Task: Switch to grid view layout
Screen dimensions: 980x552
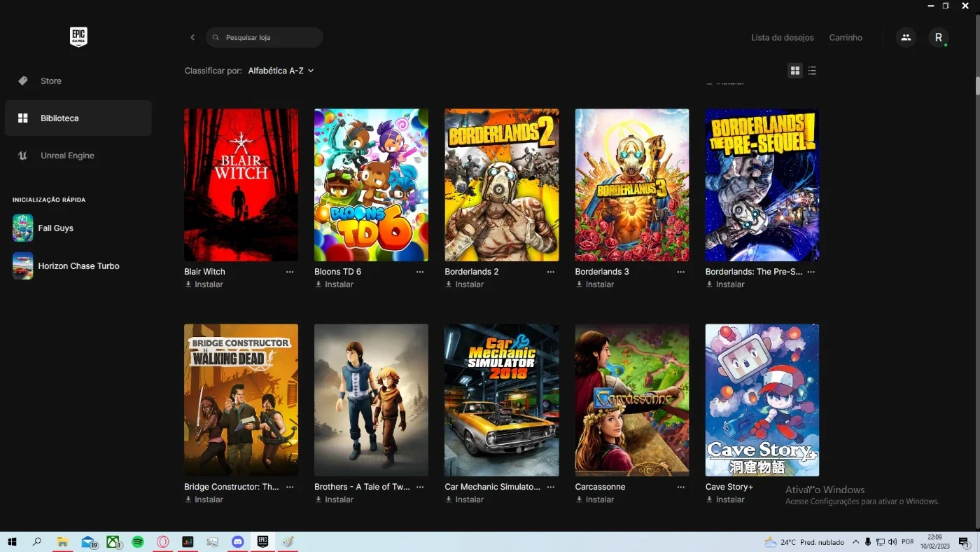Action: point(795,71)
